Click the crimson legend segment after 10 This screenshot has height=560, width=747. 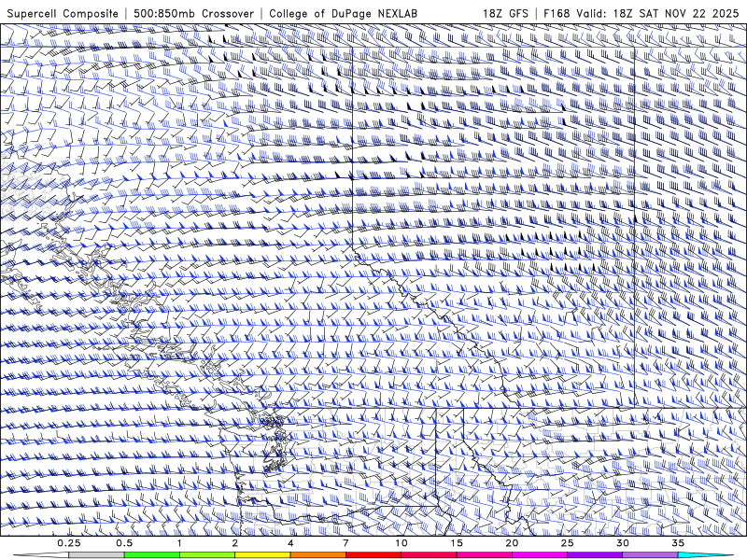pyautogui.click(x=429, y=555)
